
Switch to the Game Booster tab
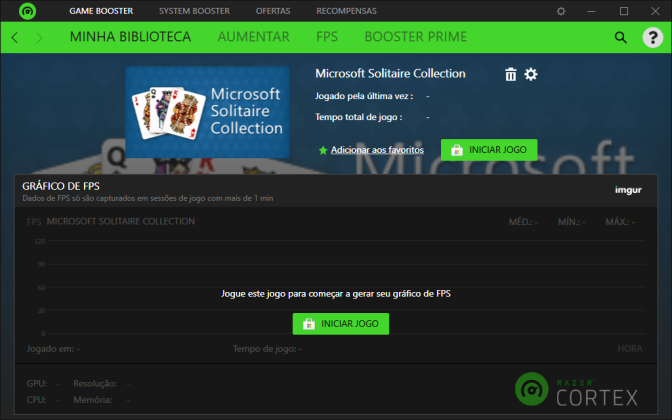point(101,11)
